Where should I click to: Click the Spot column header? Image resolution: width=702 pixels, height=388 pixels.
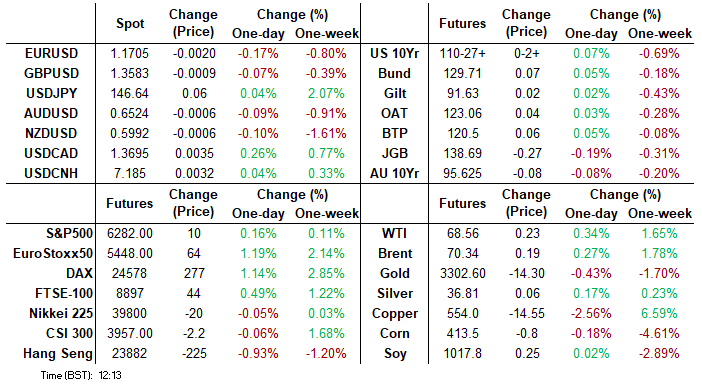click(x=130, y=24)
